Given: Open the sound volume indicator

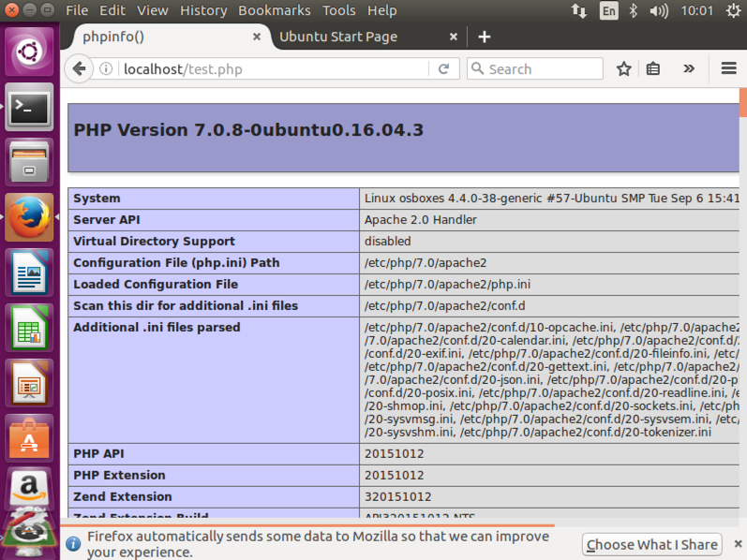Looking at the screenshot, I should tap(659, 10).
